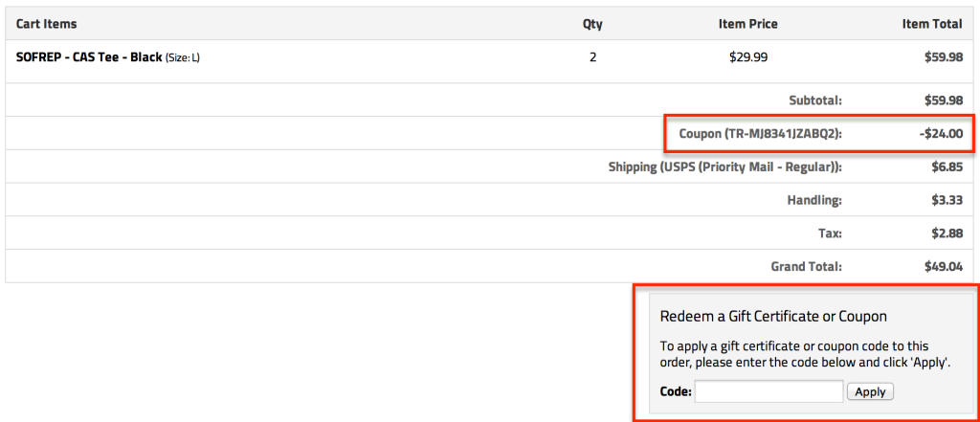Click the $3.33 handling fee
The width and height of the screenshot is (980, 422).
946,200
